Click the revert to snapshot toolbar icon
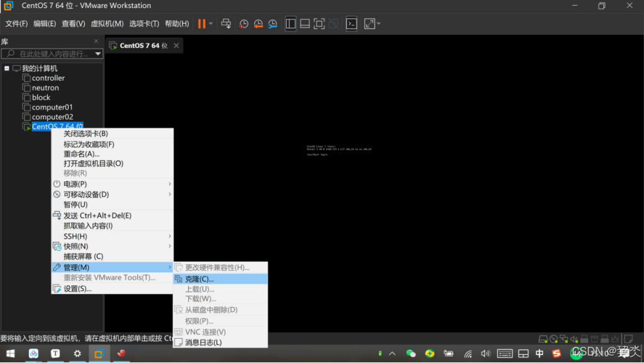644x363 pixels. [x=258, y=24]
